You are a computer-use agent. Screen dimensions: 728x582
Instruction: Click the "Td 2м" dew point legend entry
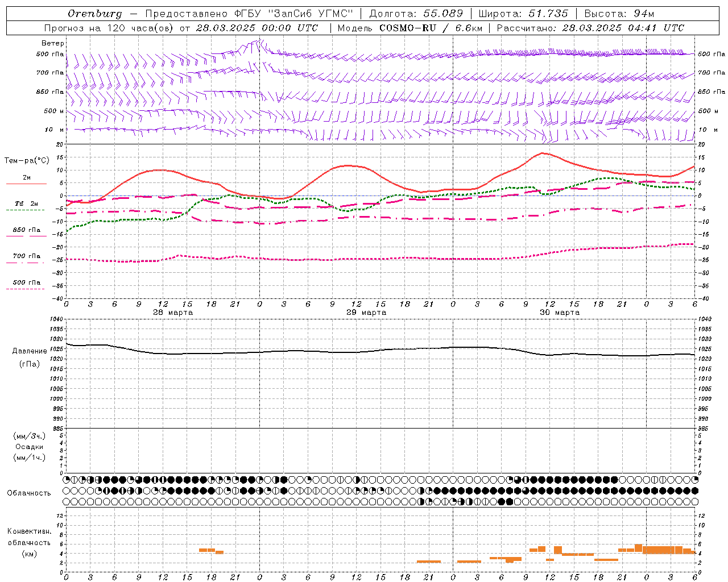click(26, 203)
